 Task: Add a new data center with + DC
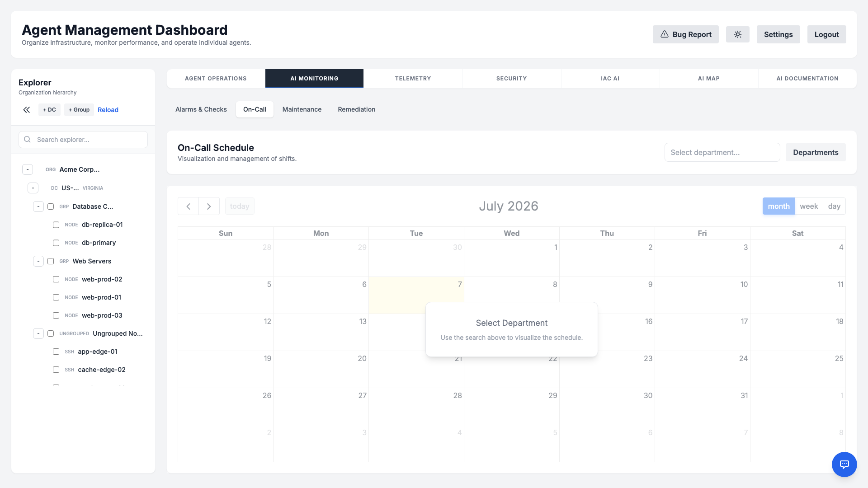49,110
